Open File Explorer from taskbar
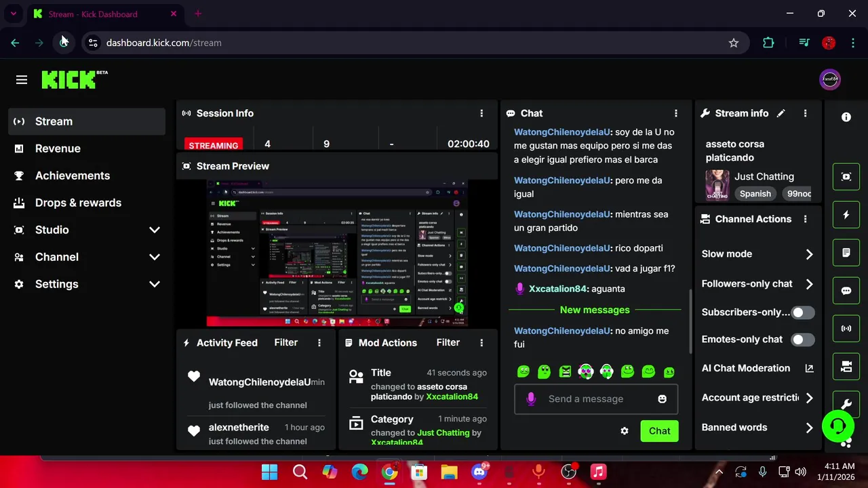 (x=449, y=472)
